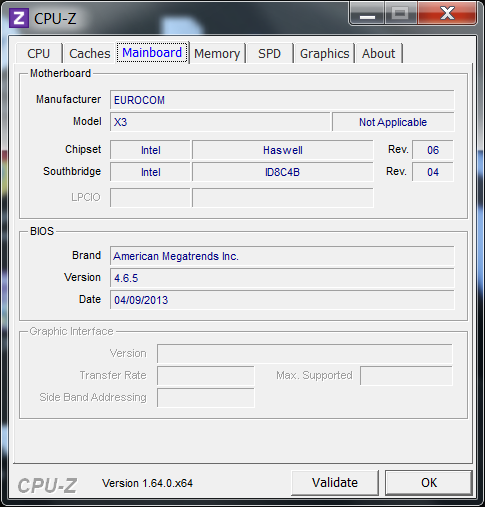Click the BIOS group heading
Viewport: 485px width, 507px height.
(42, 231)
